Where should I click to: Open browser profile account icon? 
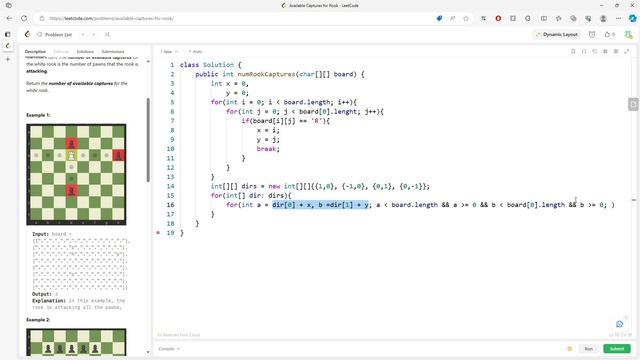603,18
